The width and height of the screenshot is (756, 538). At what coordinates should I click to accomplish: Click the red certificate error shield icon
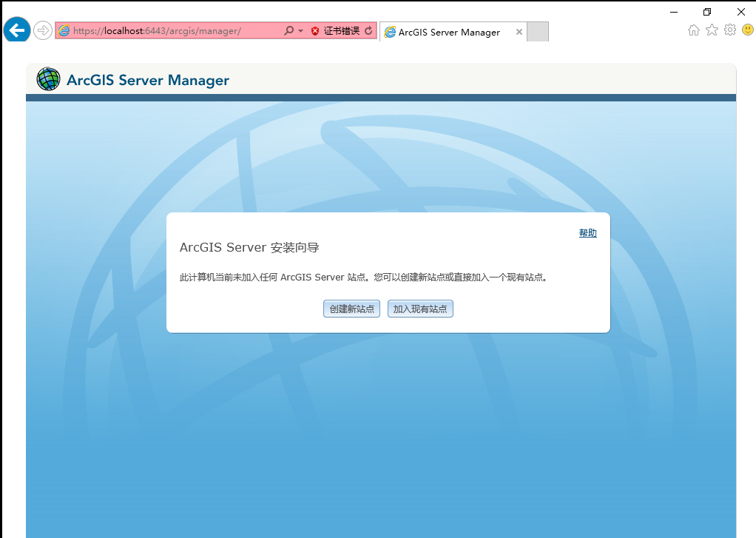coord(315,31)
